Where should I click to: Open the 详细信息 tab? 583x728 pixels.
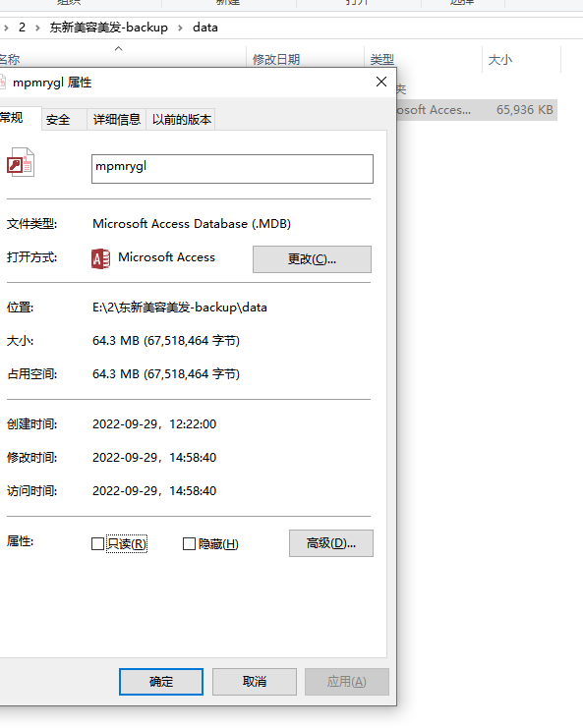pyautogui.click(x=117, y=119)
